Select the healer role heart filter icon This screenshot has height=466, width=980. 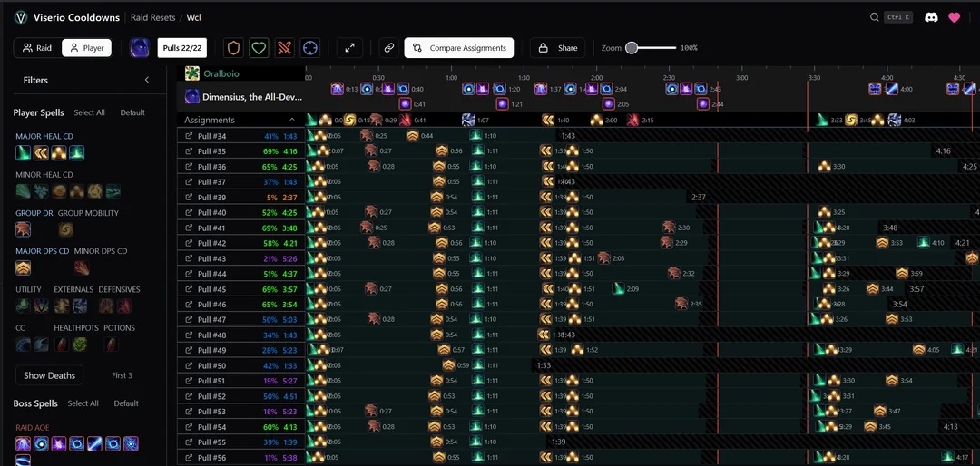point(260,48)
